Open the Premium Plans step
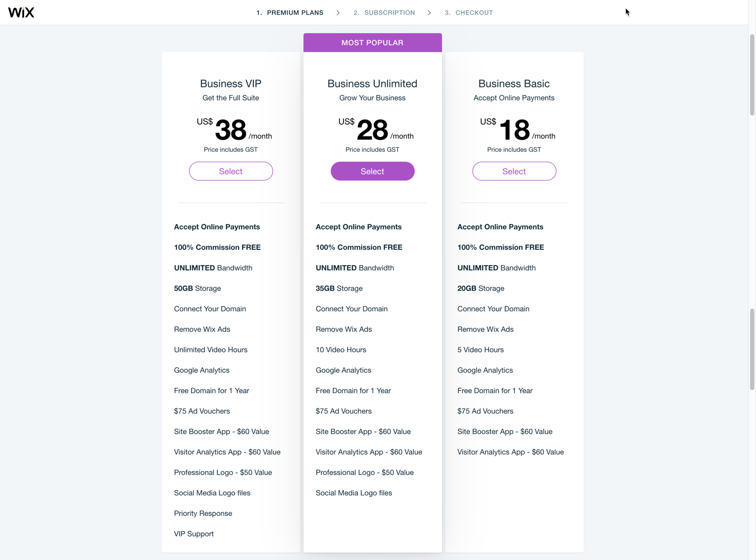This screenshot has height=560, width=756. click(290, 13)
